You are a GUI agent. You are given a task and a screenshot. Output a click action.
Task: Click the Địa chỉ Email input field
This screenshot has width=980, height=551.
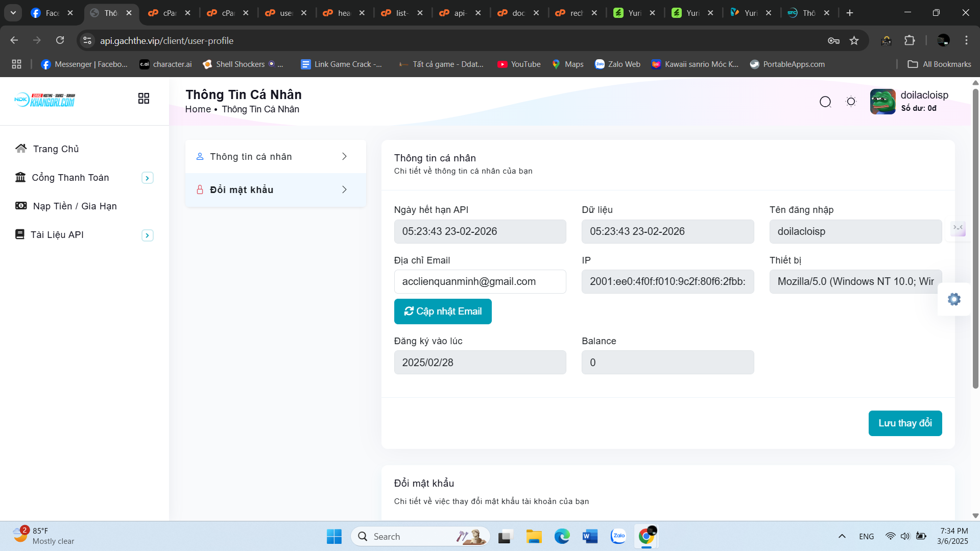(x=480, y=282)
